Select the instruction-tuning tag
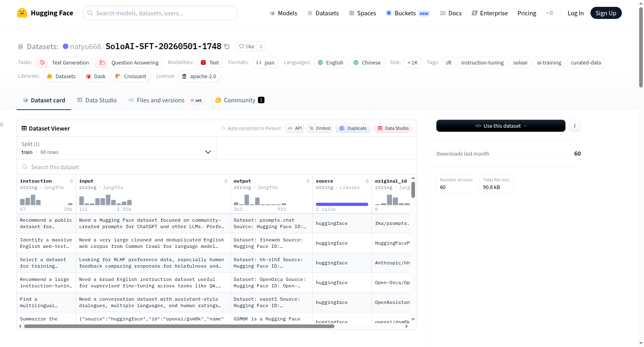 pyautogui.click(x=482, y=62)
